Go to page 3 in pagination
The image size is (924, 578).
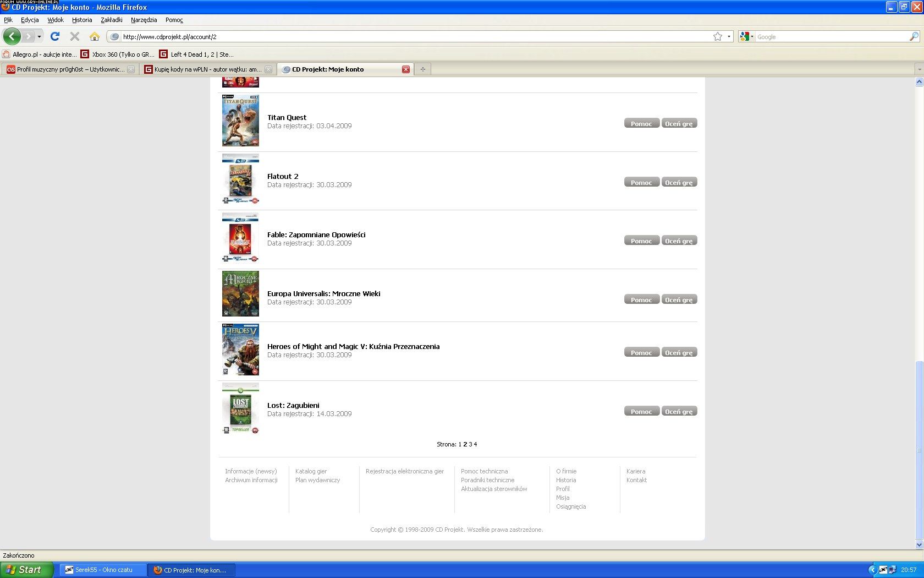coord(470,444)
